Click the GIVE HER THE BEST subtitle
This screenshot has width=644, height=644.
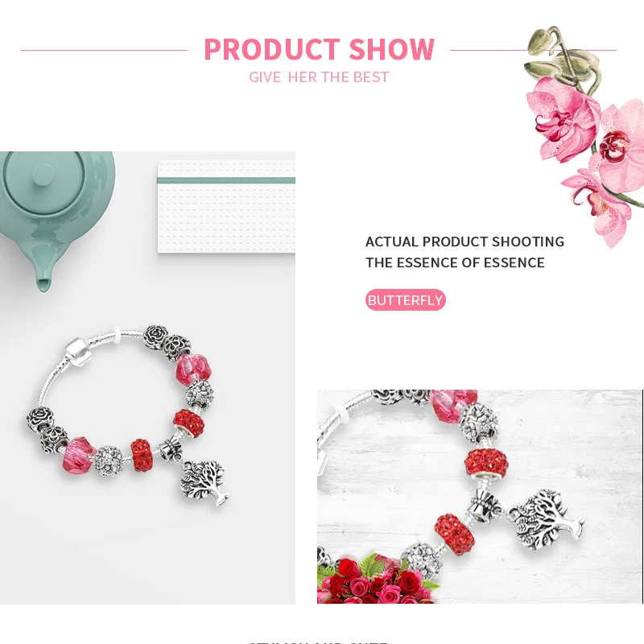coord(319,77)
